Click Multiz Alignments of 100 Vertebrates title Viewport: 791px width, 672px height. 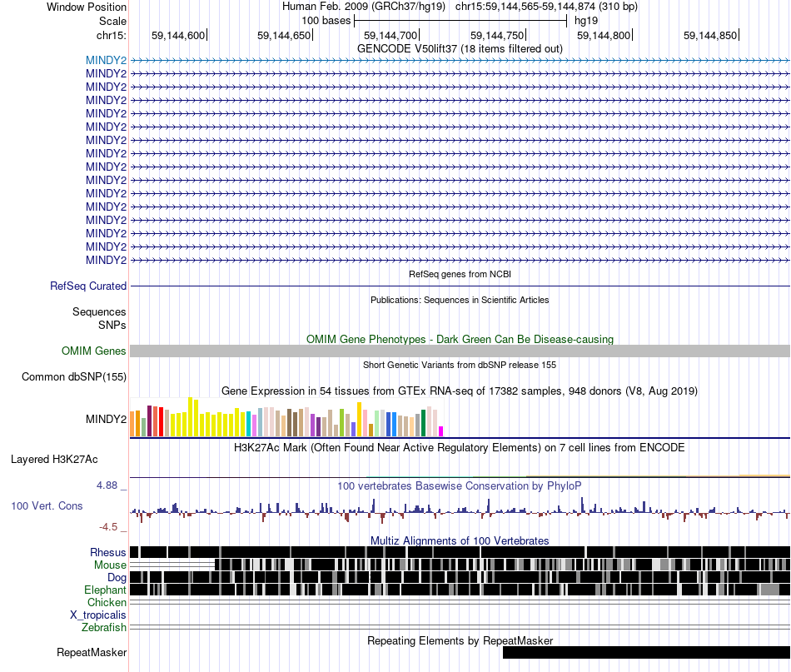(460, 540)
